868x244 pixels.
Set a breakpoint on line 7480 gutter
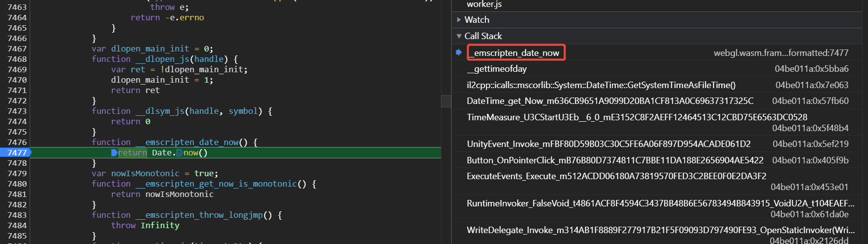pos(17,184)
